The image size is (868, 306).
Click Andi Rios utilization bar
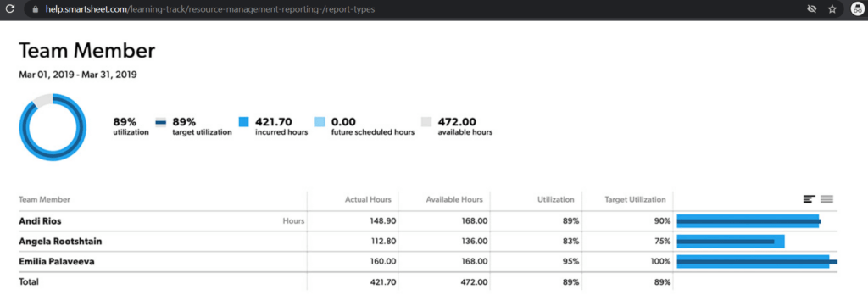click(748, 220)
